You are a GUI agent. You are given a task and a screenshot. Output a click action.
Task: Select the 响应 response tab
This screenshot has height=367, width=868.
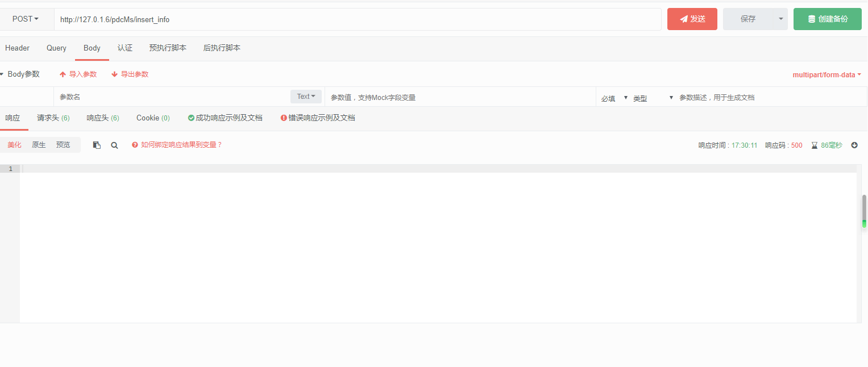point(13,118)
